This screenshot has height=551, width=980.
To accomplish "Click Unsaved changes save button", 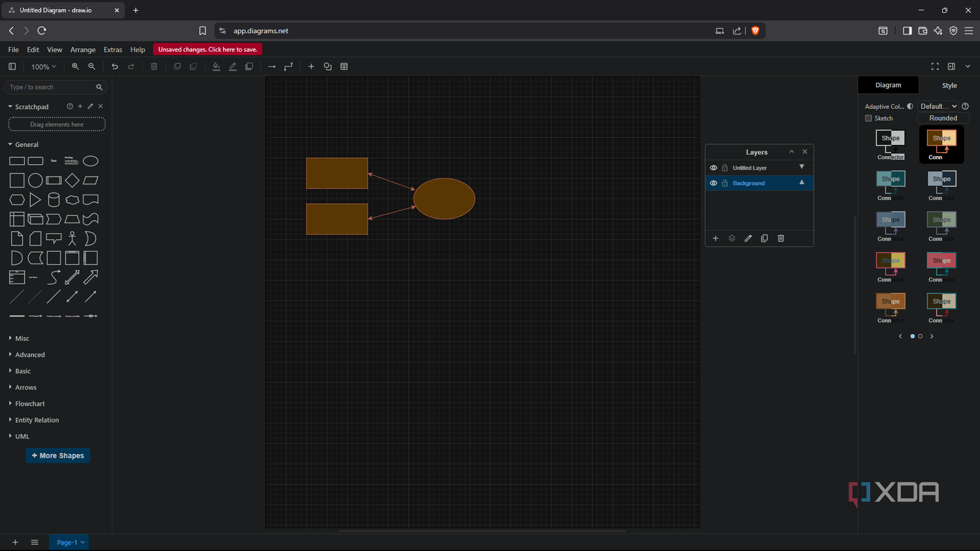I will tap(208, 50).
